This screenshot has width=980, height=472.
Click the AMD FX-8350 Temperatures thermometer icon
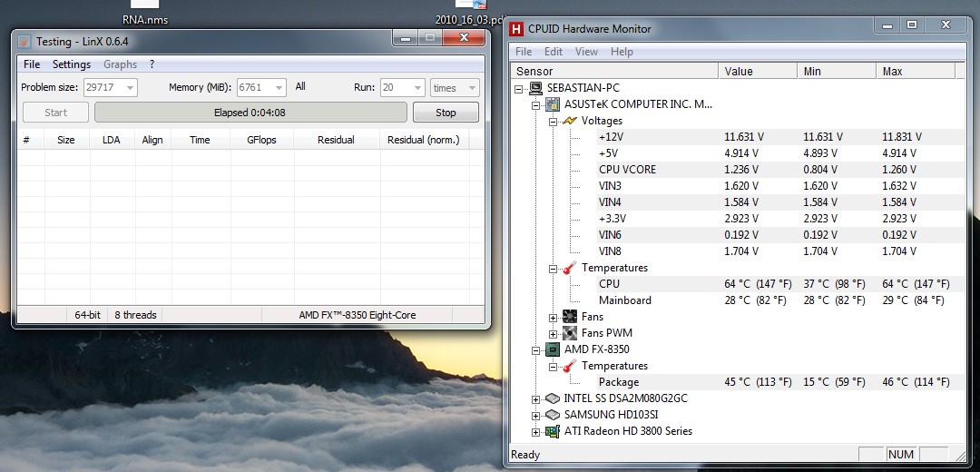coord(570,366)
